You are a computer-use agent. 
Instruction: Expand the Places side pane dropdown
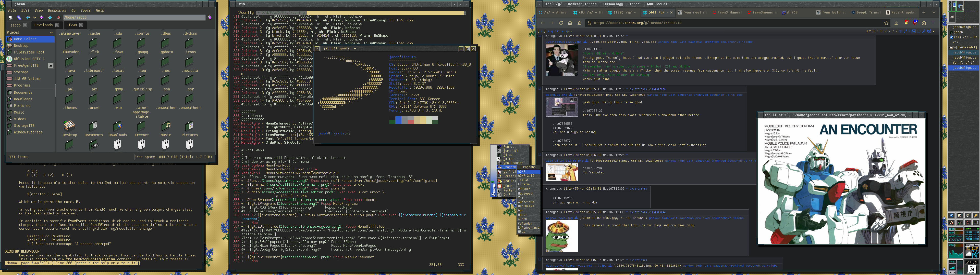(51, 33)
